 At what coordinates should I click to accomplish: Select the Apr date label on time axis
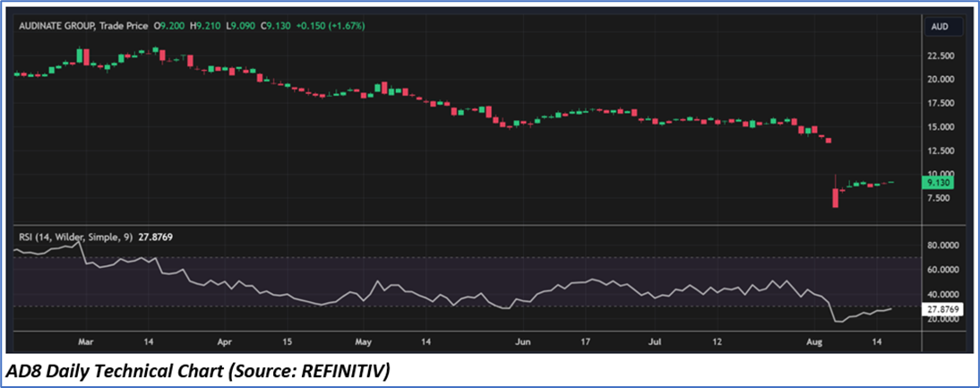225,341
